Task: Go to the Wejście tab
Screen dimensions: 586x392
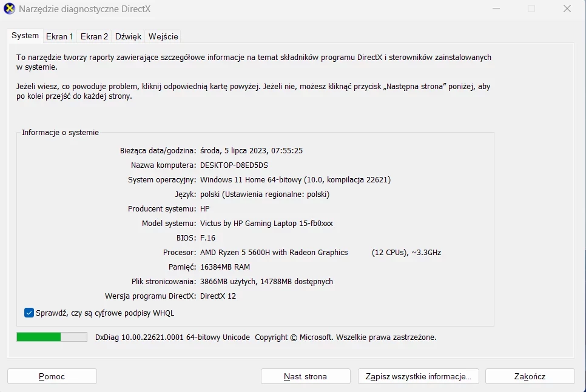Action: pyautogui.click(x=163, y=36)
